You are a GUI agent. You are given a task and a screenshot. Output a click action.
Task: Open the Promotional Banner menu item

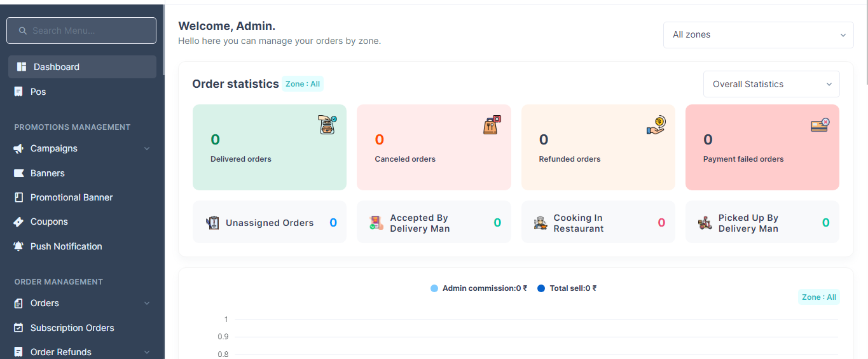[71, 197]
